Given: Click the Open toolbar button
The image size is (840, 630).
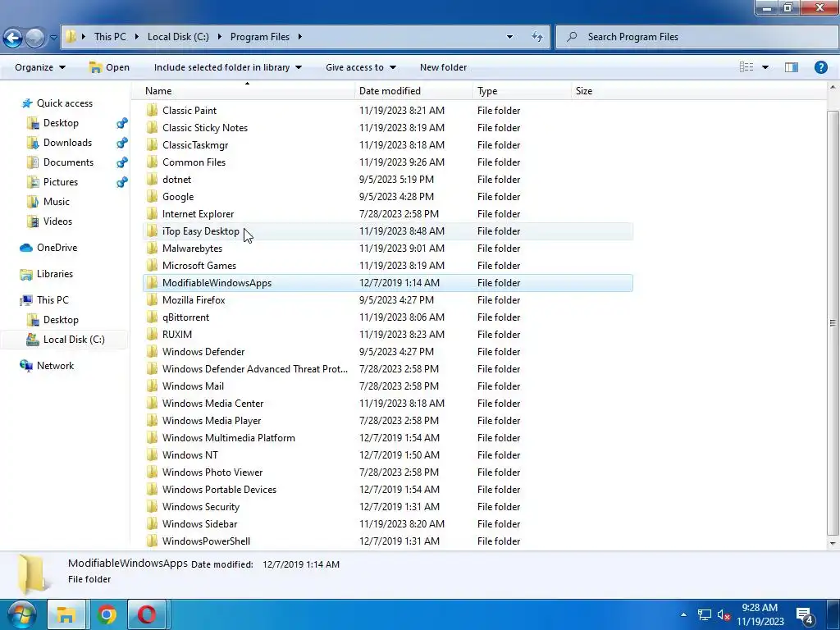Looking at the screenshot, I should pos(110,67).
